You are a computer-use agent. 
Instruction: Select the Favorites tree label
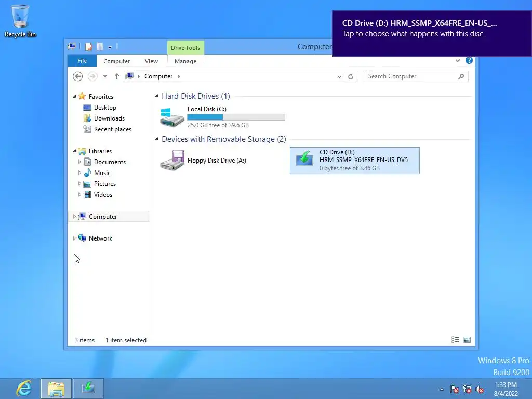[101, 96]
